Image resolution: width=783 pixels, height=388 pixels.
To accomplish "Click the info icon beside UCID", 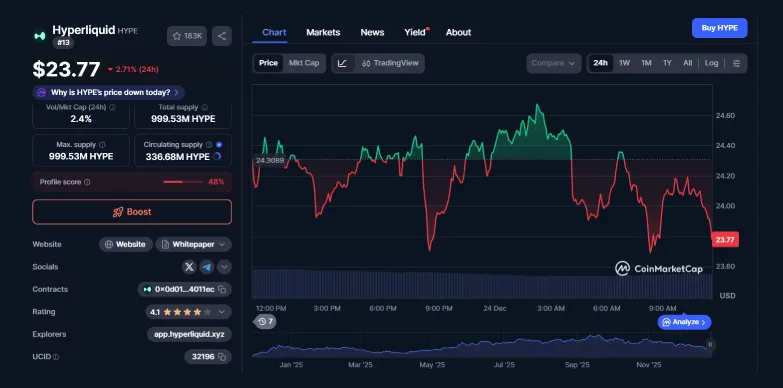I will pos(56,357).
